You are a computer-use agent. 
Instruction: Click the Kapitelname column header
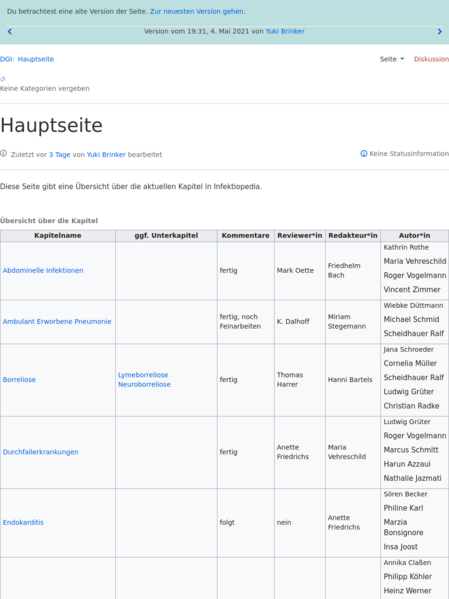pyautogui.click(x=58, y=236)
